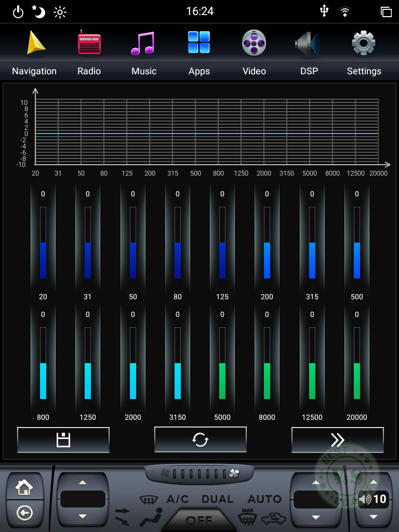Increase left temperature with up arrow
Image resolution: width=399 pixels, height=532 pixels.
tap(82, 482)
